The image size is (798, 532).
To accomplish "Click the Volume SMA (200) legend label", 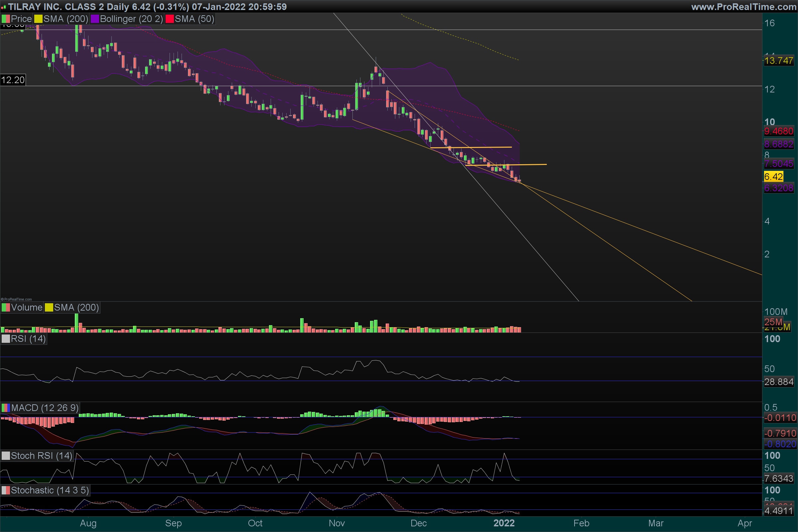I will pyautogui.click(x=76, y=307).
